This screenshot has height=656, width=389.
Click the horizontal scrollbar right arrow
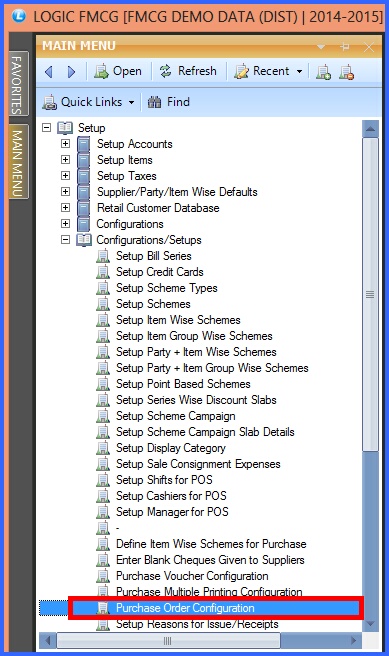[354, 640]
